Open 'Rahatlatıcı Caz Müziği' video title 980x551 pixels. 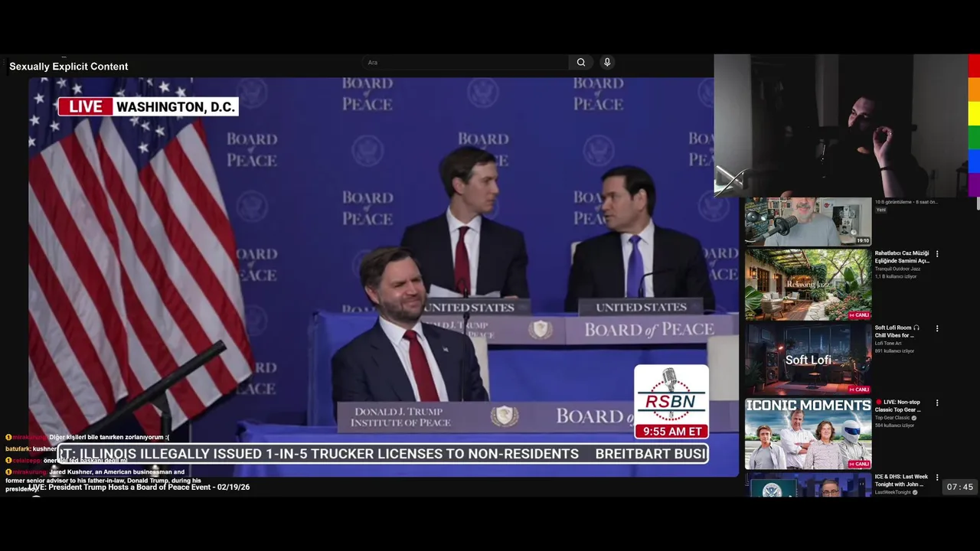click(x=902, y=257)
